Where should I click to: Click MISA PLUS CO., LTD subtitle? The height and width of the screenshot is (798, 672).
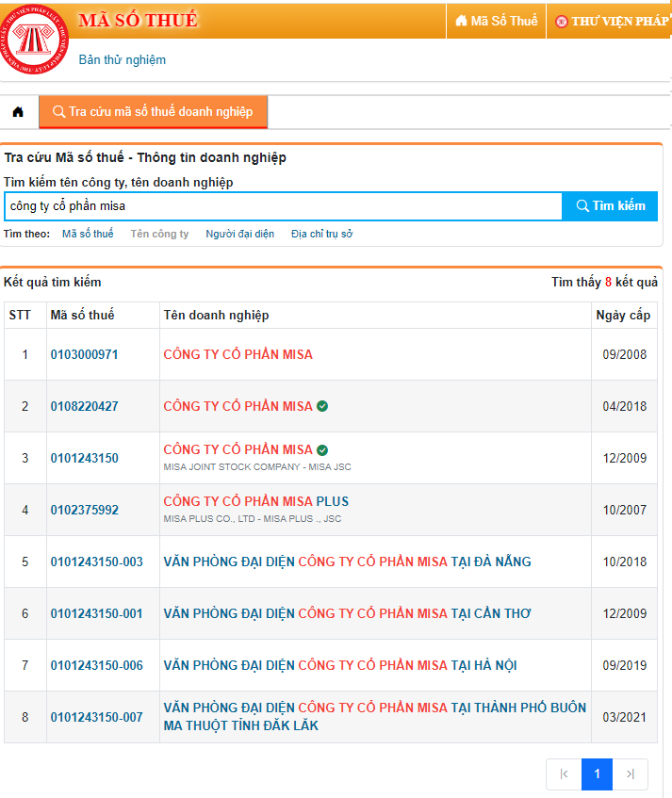pyautogui.click(x=253, y=519)
